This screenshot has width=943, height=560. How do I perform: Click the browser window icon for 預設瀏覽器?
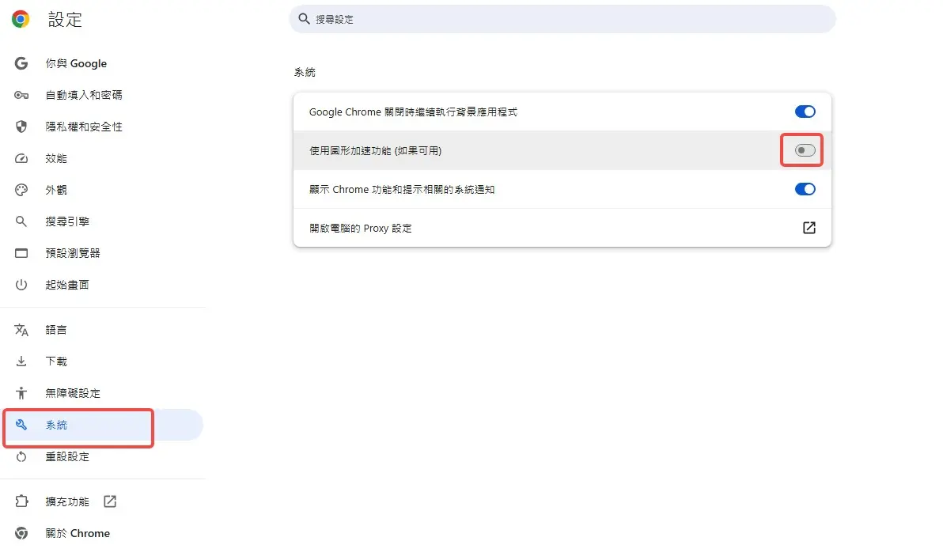pyautogui.click(x=21, y=253)
